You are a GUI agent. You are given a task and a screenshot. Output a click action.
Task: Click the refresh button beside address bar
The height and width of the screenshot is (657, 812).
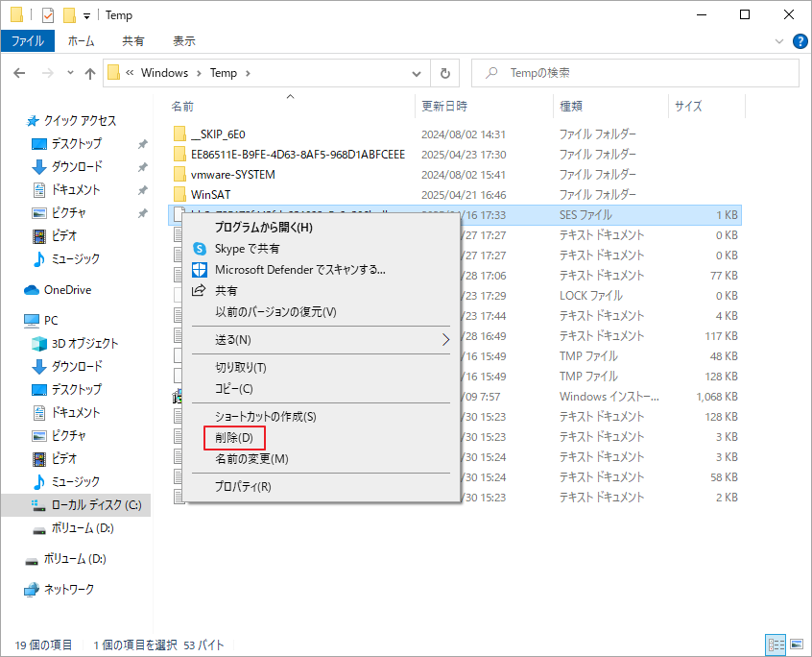coord(444,73)
